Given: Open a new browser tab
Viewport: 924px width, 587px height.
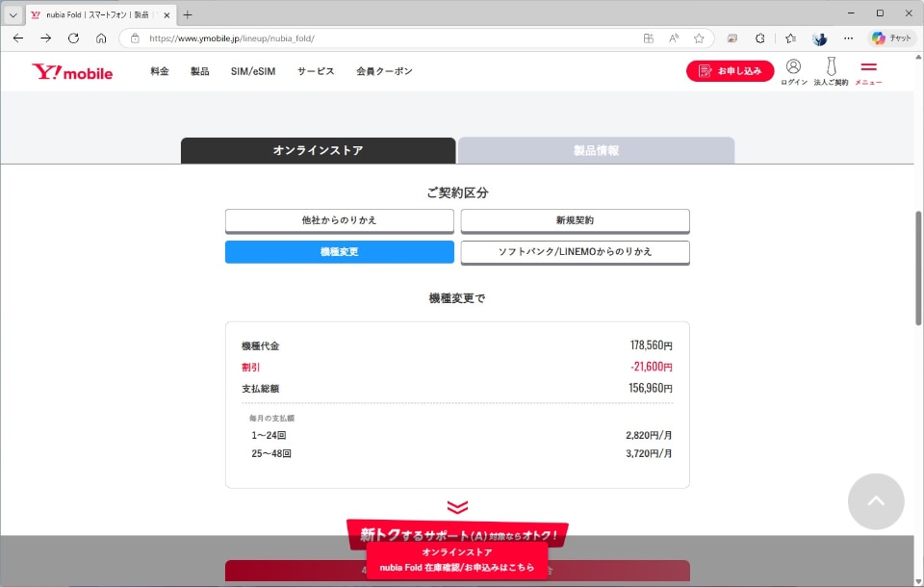Looking at the screenshot, I should (188, 14).
